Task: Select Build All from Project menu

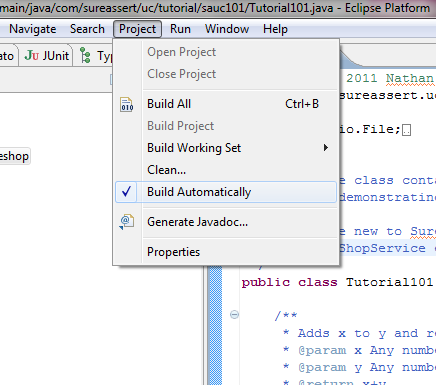Action: tap(226, 104)
